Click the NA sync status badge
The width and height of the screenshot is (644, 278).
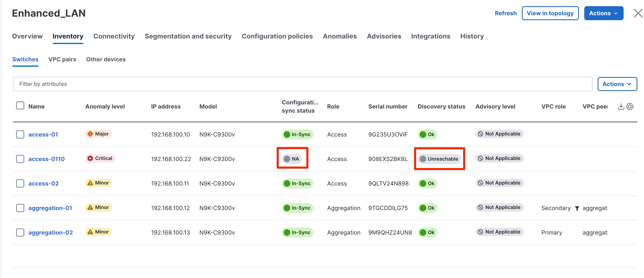point(292,159)
